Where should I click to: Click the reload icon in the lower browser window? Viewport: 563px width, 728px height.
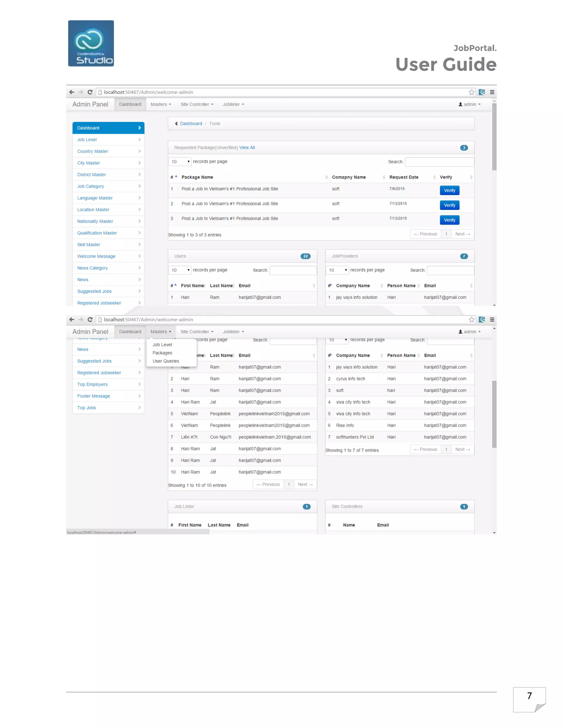90,319
